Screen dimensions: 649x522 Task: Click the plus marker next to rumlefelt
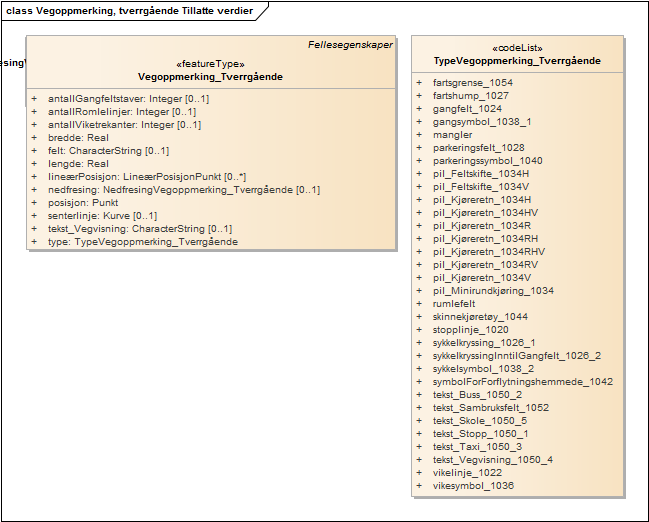(x=419, y=304)
